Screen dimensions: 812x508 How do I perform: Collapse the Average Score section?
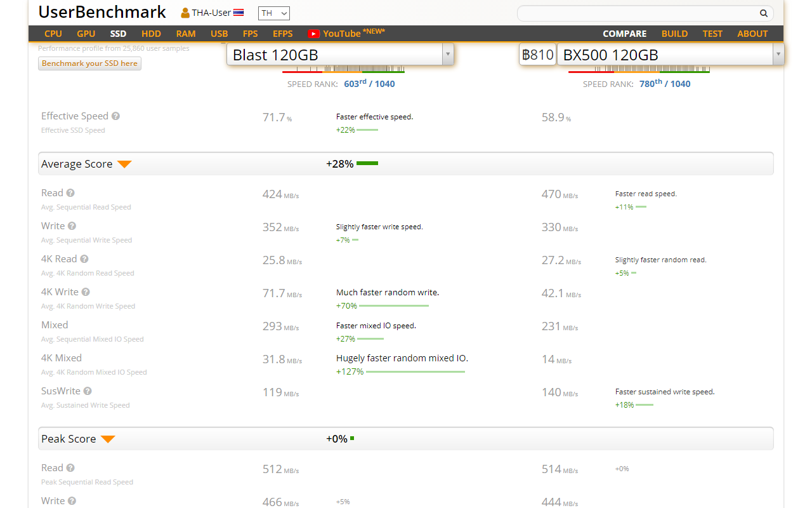pos(124,164)
